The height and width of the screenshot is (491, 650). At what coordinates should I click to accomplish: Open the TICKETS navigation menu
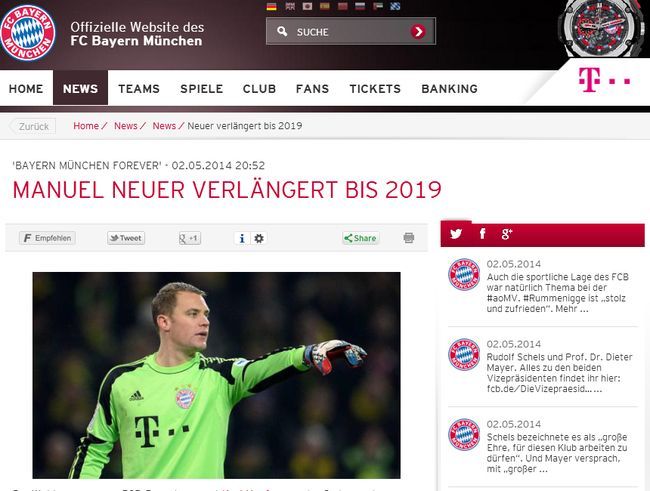point(375,89)
